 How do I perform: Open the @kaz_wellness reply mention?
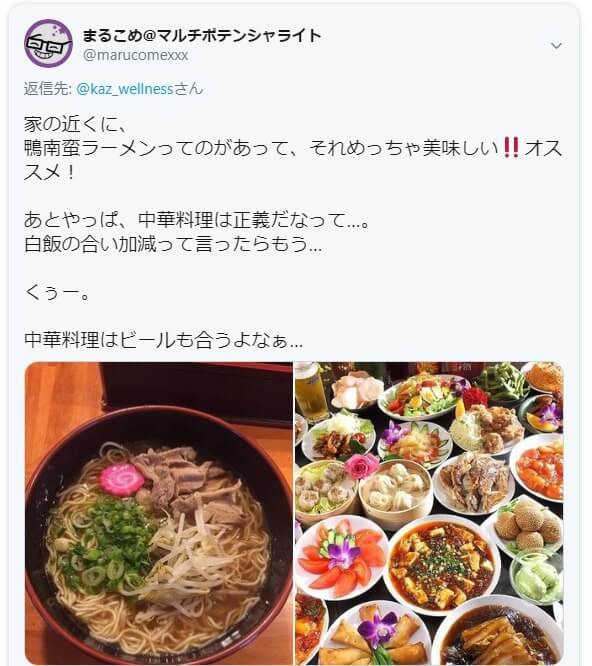[x=125, y=89]
